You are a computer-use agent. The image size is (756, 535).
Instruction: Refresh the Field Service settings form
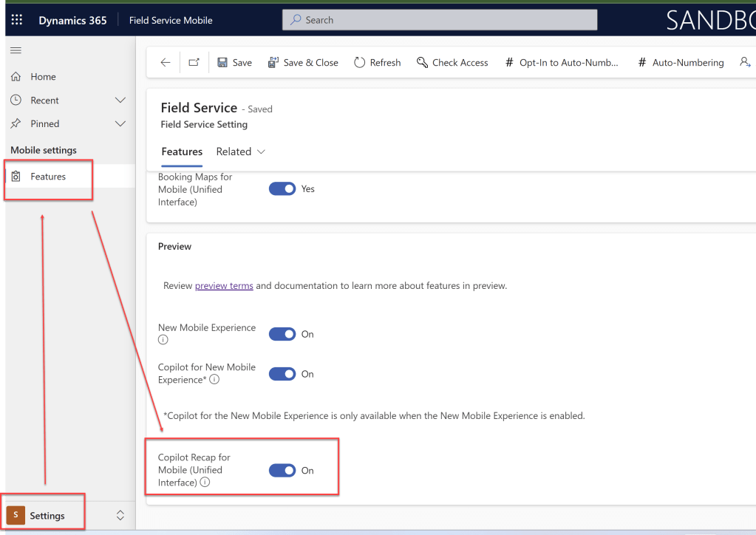pyautogui.click(x=377, y=63)
